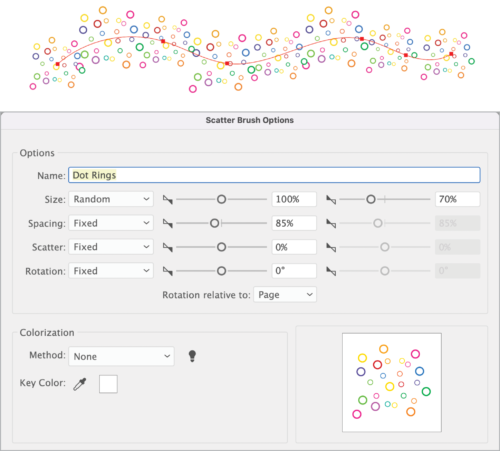
Task: Click the rightmost red anchor point on path
Action: tap(451, 54)
